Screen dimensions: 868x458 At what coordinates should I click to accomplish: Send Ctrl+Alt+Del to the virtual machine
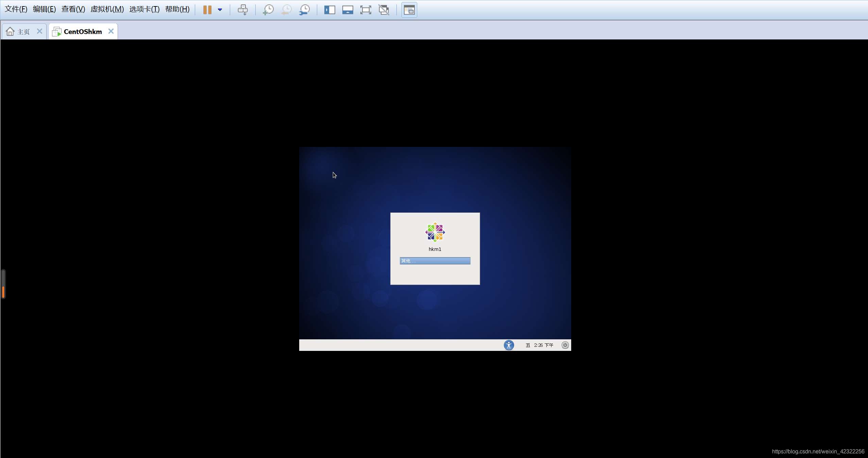tap(243, 10)
